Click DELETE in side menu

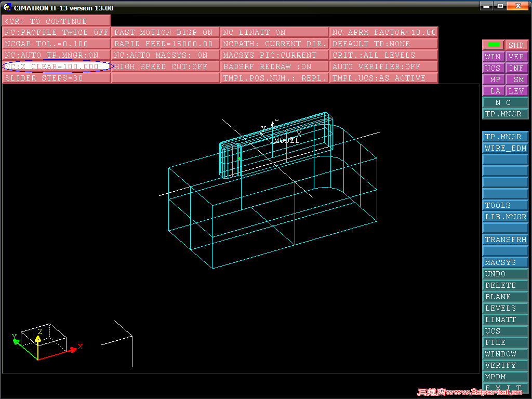505,285
